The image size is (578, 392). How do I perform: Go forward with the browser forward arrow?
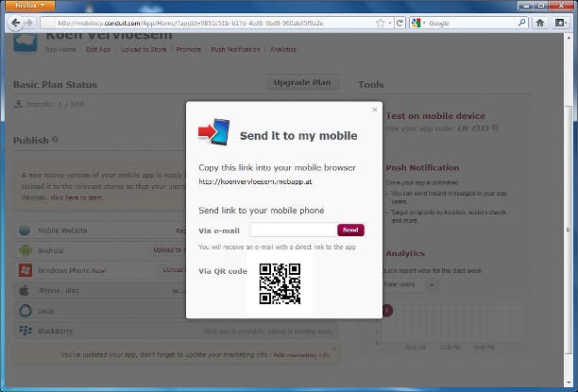tap(29, 23)
